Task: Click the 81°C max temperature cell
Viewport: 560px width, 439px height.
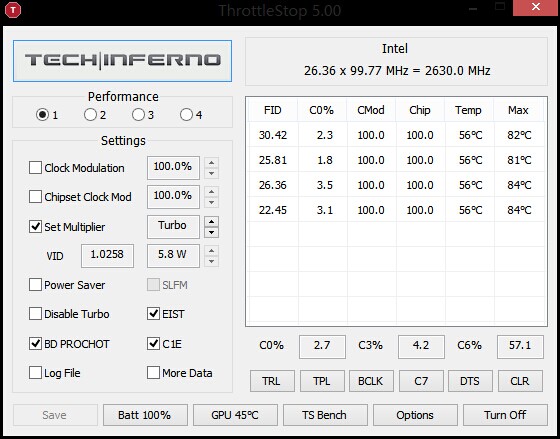Action: tap(519, 160)
